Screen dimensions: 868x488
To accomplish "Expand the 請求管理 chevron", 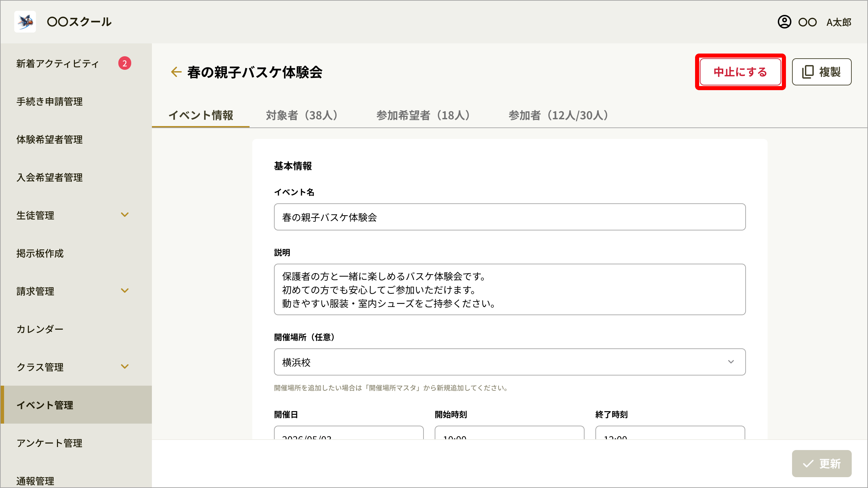I will (125, 291).
